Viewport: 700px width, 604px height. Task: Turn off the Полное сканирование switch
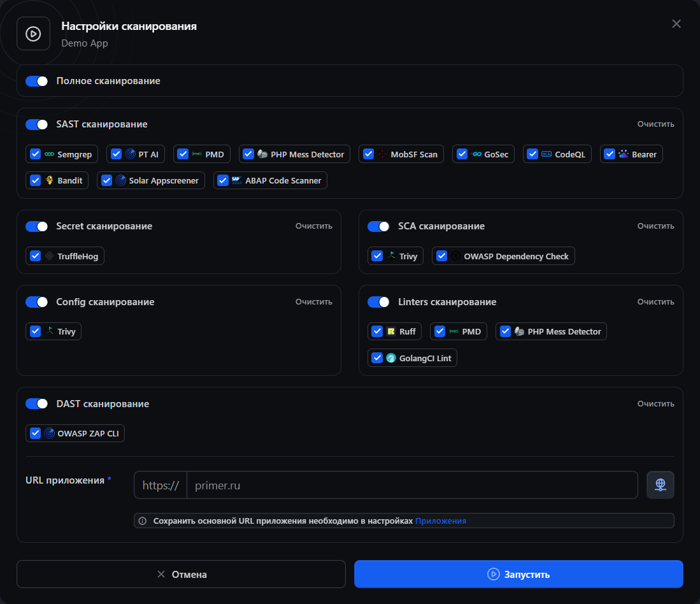(x=36, y=81)
